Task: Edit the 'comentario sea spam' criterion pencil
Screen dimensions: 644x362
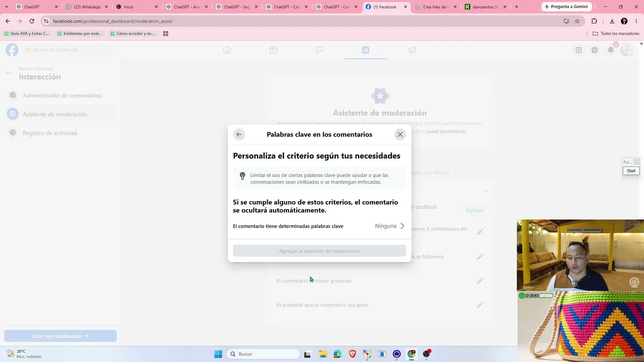Action: point(480,305)
